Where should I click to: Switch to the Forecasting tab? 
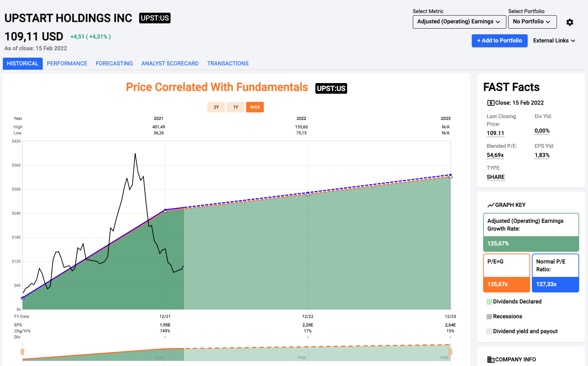click(x=114, y=64)
